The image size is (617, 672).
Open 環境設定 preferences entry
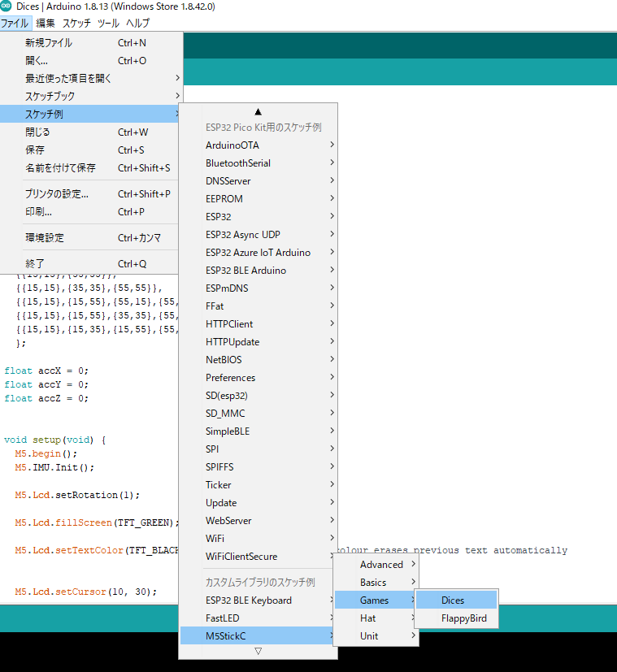click(x=89, y=238)
